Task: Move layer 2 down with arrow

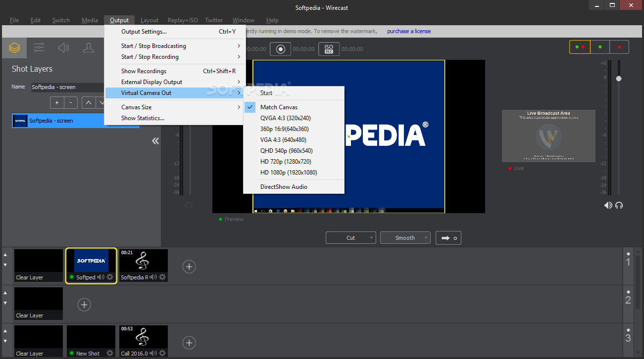Action: pos(5,303)
